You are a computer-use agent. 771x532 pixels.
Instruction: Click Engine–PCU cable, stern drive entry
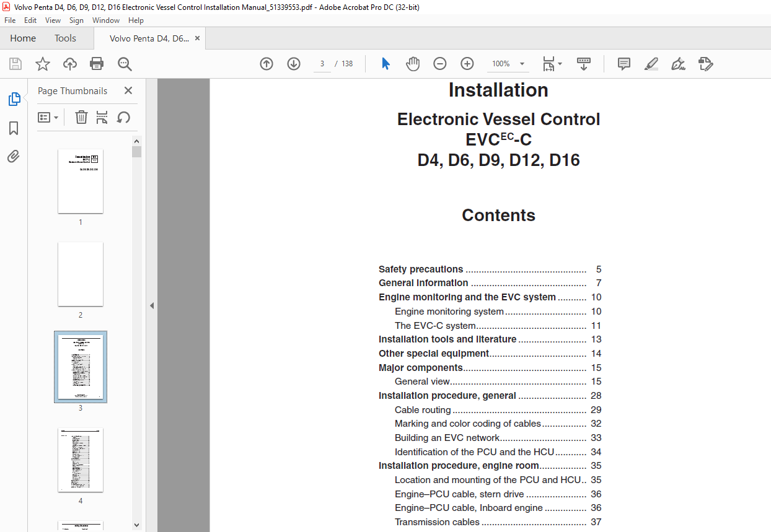pyautogui.click(x=498, y=494)
